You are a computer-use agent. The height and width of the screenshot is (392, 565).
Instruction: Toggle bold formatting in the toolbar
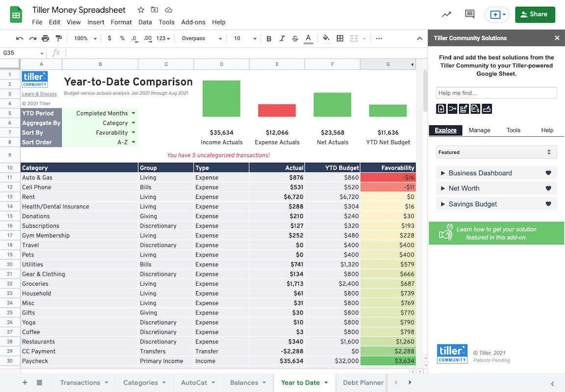[269, 39]
